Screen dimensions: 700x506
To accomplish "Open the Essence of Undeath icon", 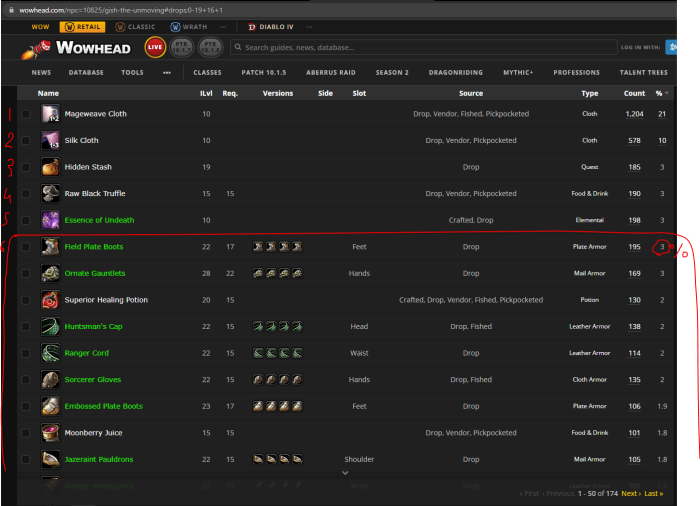I will (50, 220).
